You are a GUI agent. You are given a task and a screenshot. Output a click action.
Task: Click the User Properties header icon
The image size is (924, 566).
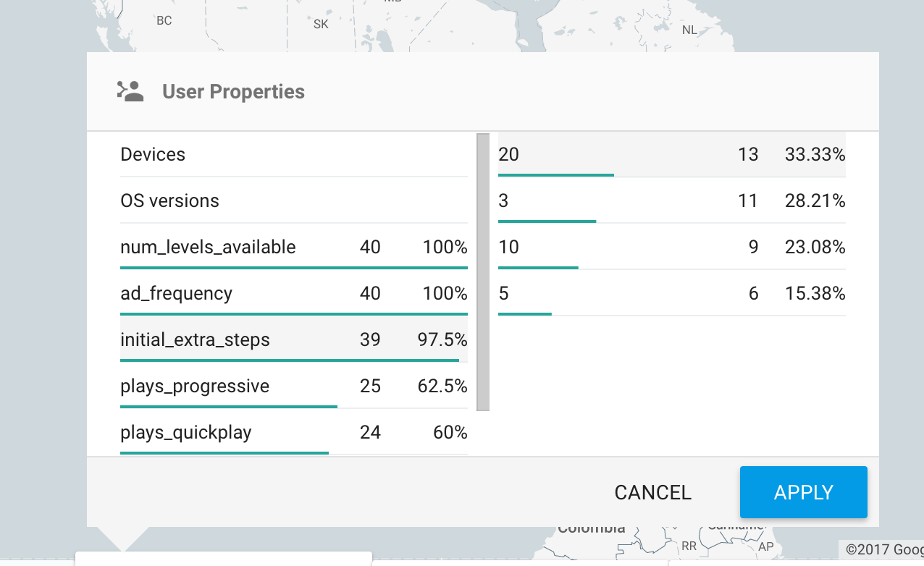[x=130, y=91]
